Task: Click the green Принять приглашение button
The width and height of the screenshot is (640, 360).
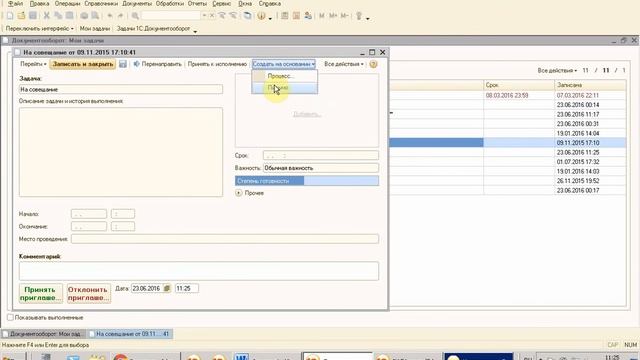Action: point(40,293)
